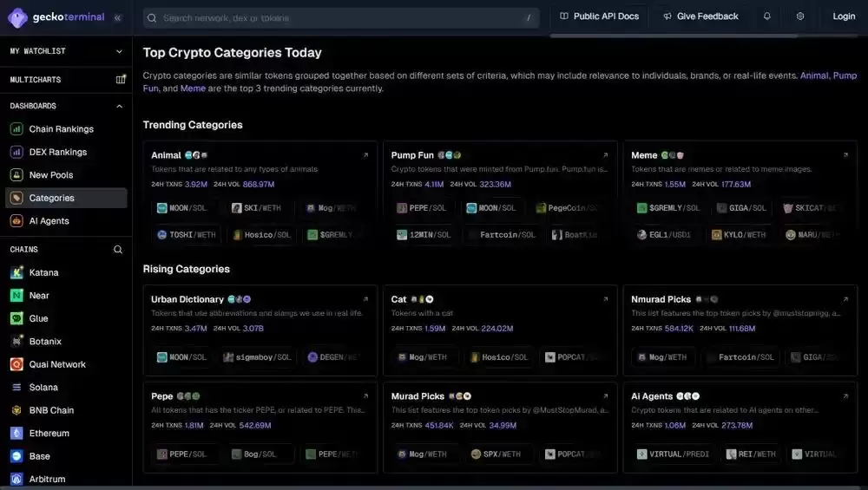Viewport: 868px width, 490px height.
Task: Click Give Feedback button
Action: click(x=701, y=16)
